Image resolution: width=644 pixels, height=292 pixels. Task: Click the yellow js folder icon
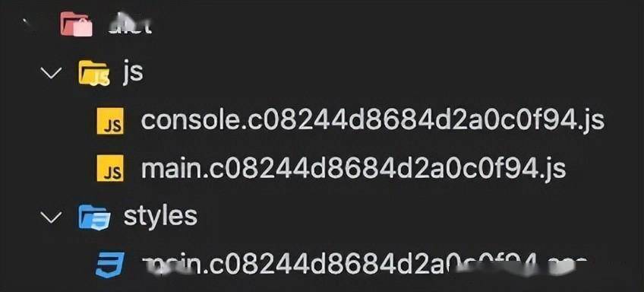point(94,73)
